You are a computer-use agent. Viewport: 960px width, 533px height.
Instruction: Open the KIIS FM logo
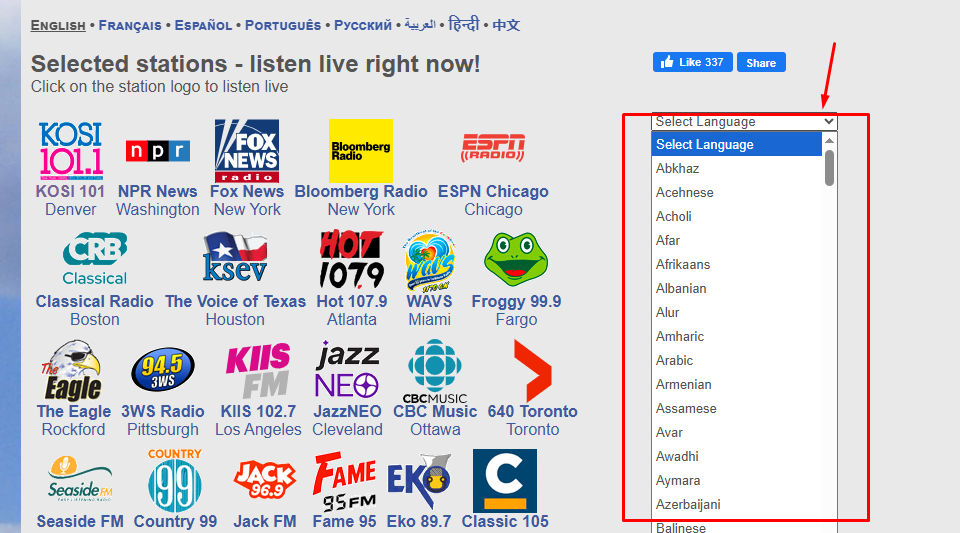[x=258, y=371]
